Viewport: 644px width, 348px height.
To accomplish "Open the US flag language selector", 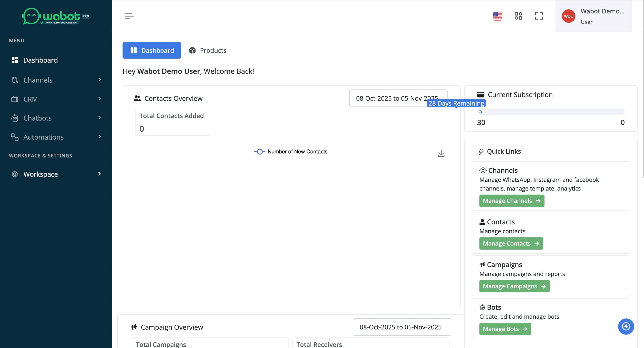I will point(498,16).
